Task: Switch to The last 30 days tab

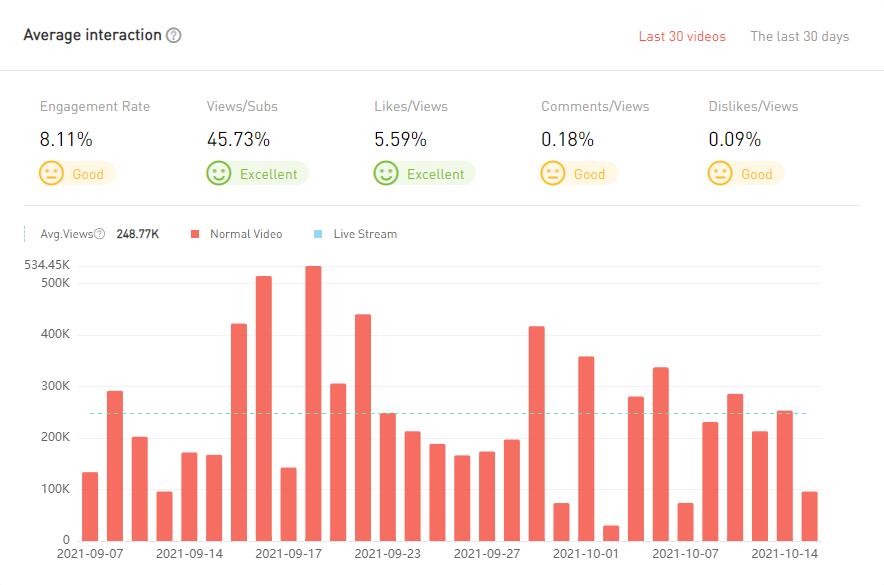Action: coord(799,36)
